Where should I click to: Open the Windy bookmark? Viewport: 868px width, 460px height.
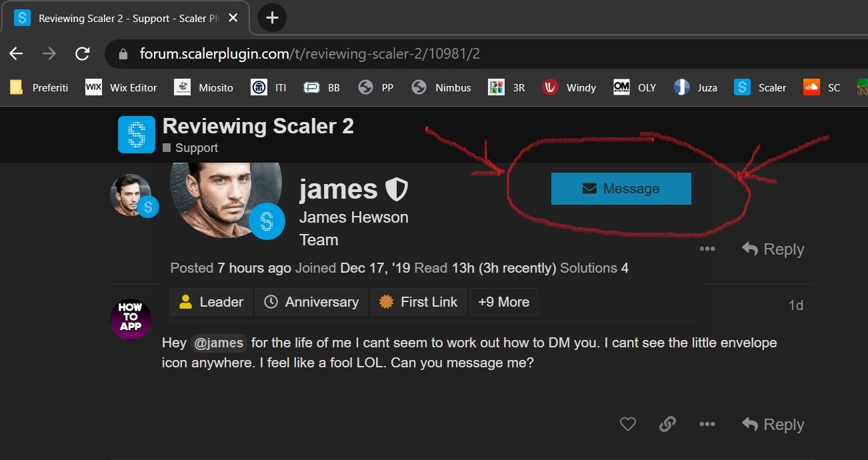coord(569,87)
